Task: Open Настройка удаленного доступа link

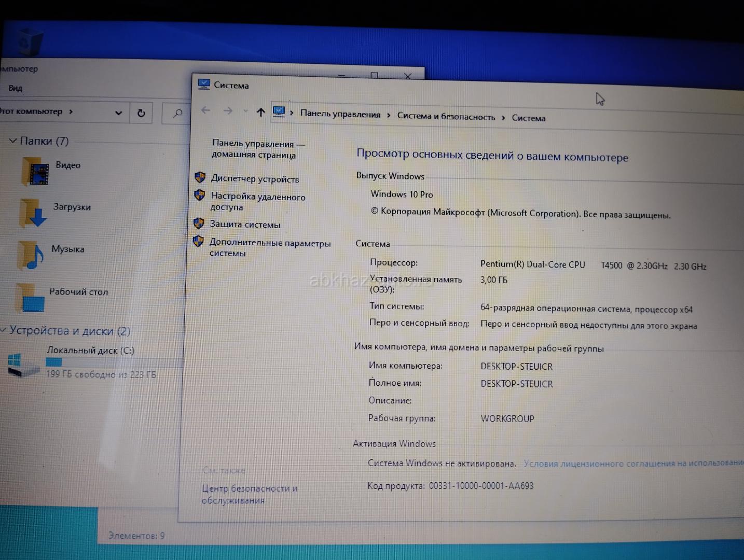Action: 258,201
